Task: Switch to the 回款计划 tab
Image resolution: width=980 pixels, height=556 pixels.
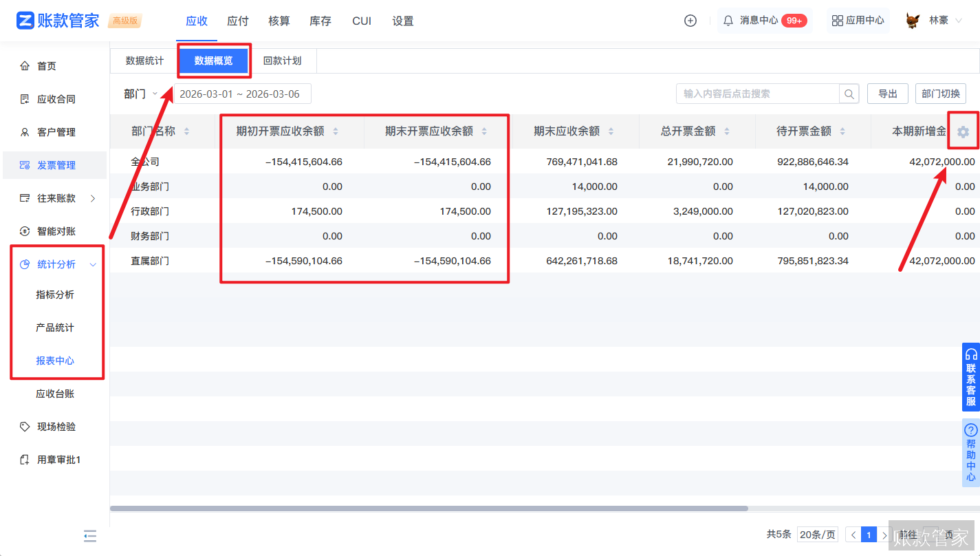Action: pyautogui.click(x=282, y=61)
